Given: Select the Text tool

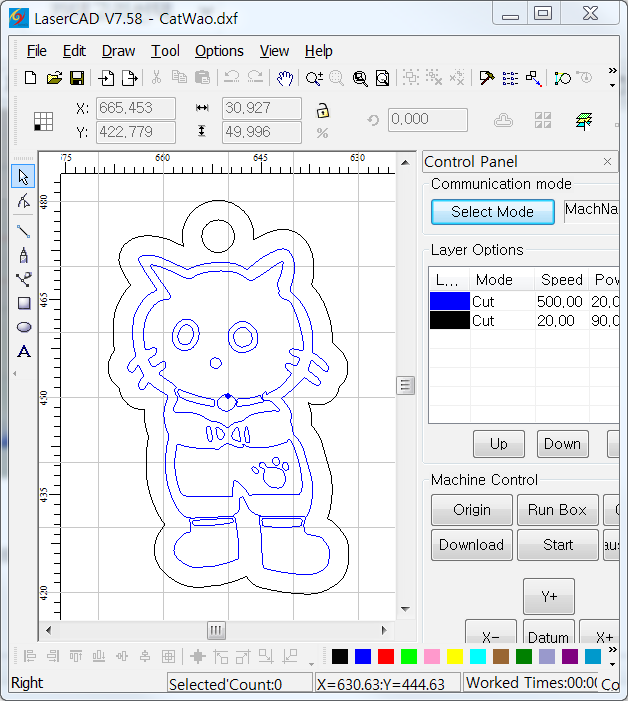Looking at the screenshot, I should click(x=24, y=351).
